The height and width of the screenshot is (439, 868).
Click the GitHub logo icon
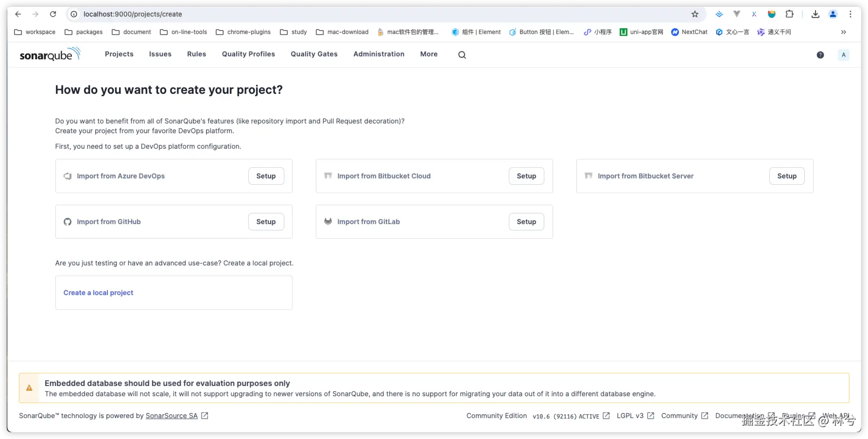[x=68, y=222]
